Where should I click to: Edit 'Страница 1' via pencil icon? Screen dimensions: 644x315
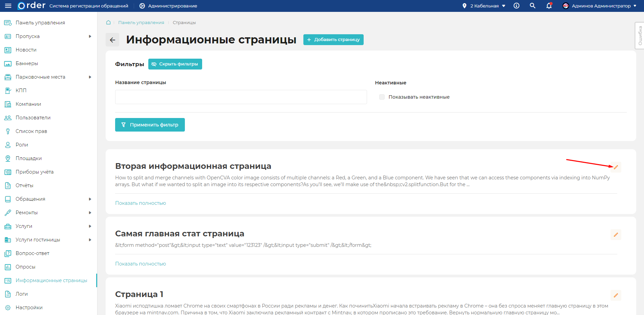coord(616,295)
